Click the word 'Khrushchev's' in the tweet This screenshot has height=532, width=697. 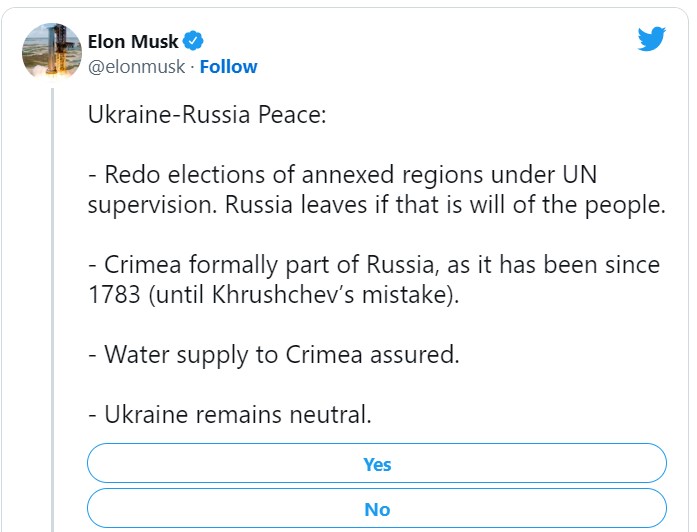[x=283, y=294]
